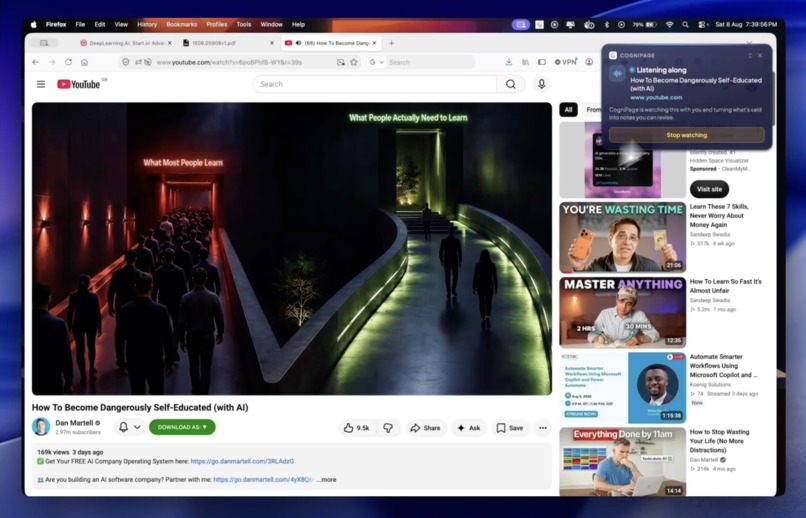
Task: Click the Visit site button
Action: click(x=709, y=189)
